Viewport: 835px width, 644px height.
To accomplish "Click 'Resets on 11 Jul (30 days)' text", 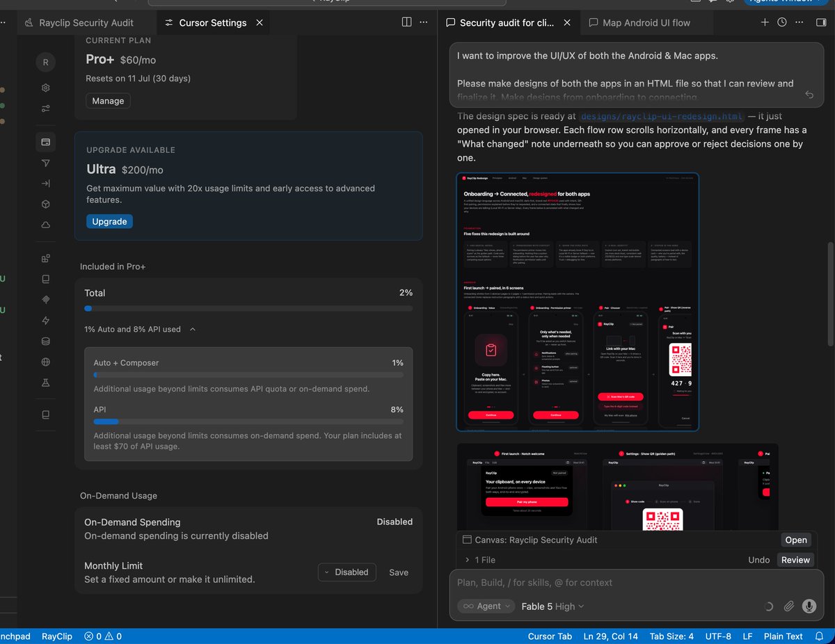I will 138,78.
